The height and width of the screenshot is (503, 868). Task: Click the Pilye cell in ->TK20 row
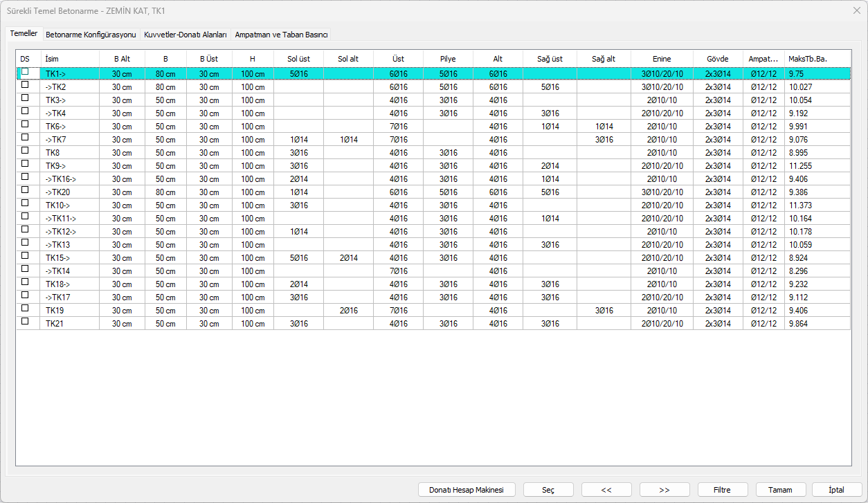pyautogui.click(x=448, y=192)
